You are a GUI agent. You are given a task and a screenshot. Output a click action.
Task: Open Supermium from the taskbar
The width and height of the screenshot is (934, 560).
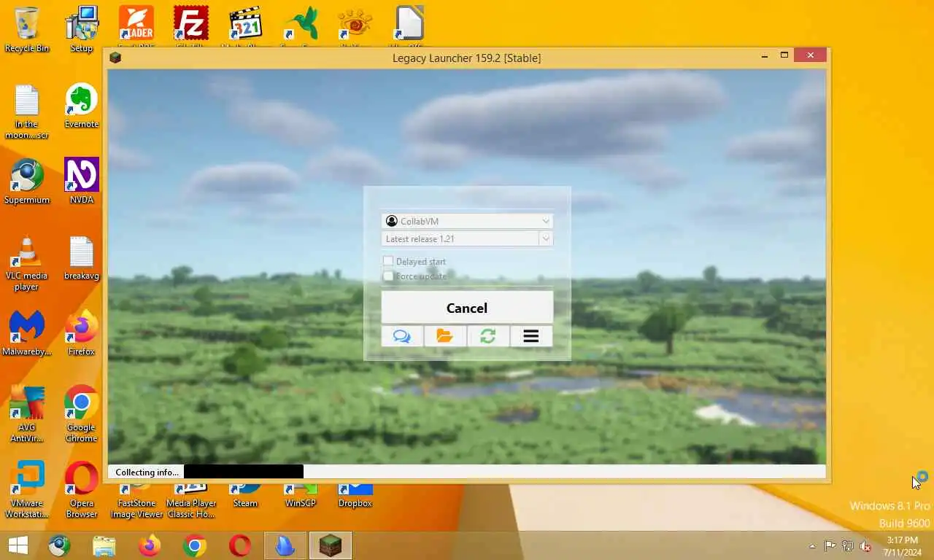coord(59,545)
